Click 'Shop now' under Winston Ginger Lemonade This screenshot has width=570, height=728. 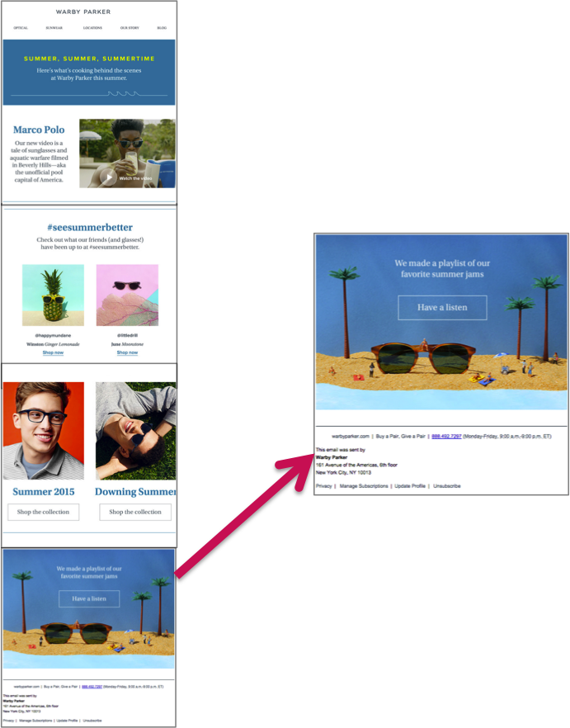(53, 352)
